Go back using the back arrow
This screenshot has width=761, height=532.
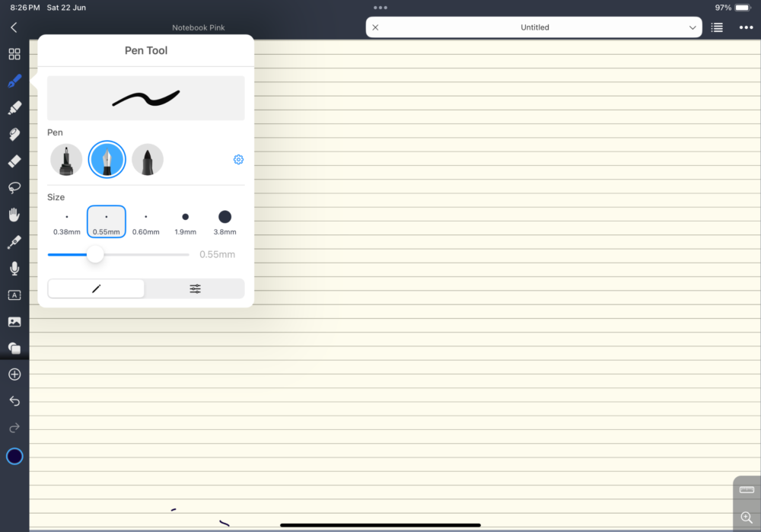[12, 27]
